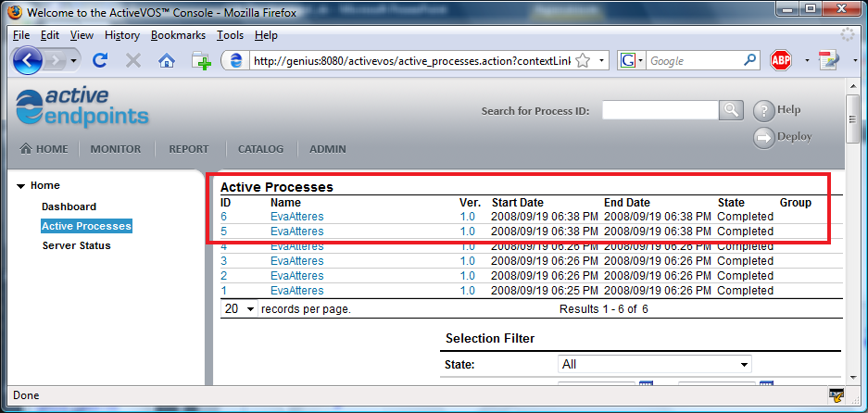Click the Start Date column header
Screen dimensions: 868x413
(518, 203)
